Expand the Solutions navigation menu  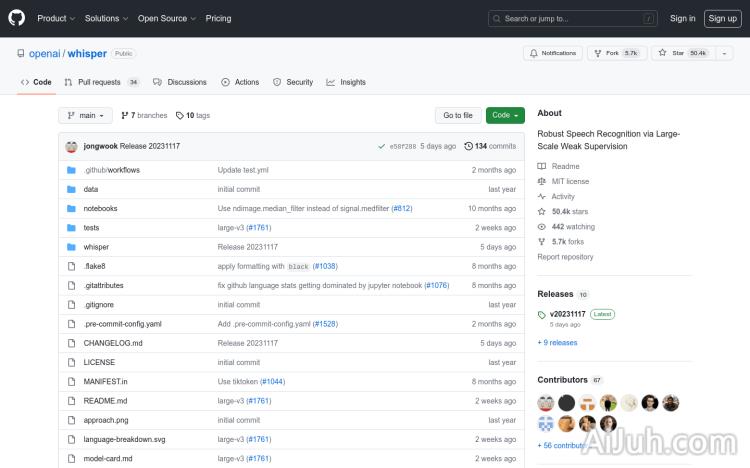[105, 18]
